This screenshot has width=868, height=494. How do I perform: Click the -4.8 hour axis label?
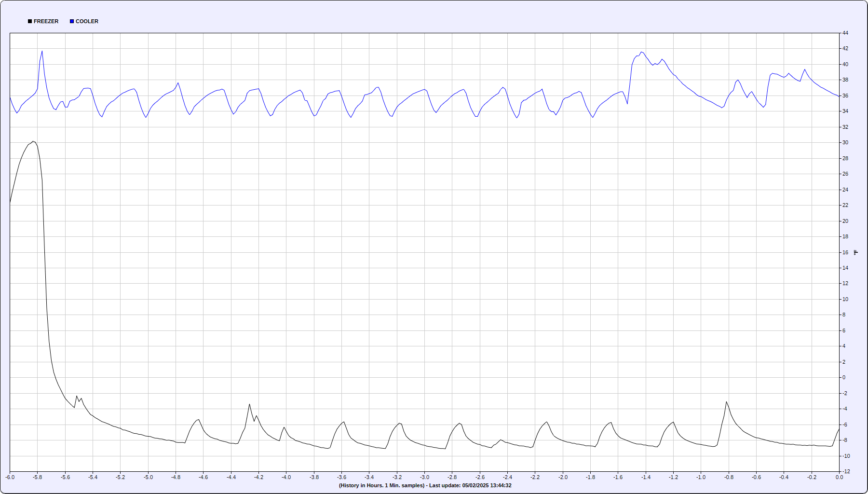(x=176, y=477)
